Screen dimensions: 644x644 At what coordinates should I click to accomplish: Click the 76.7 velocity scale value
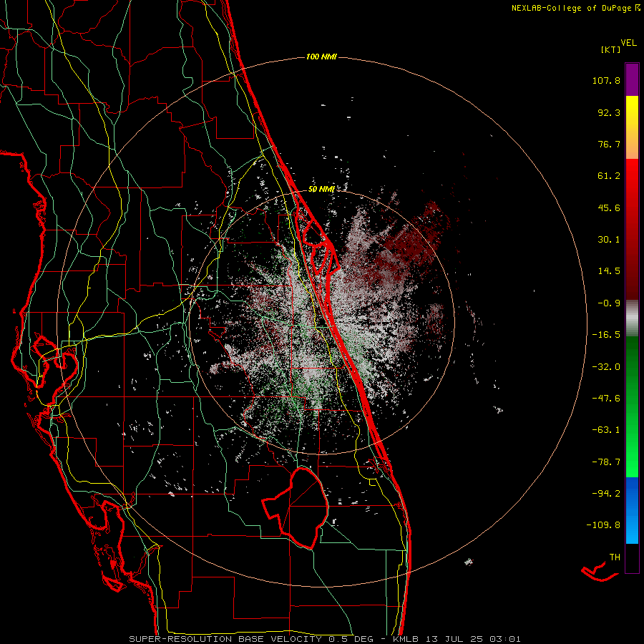pyautogui.click(x=609, y=144)
